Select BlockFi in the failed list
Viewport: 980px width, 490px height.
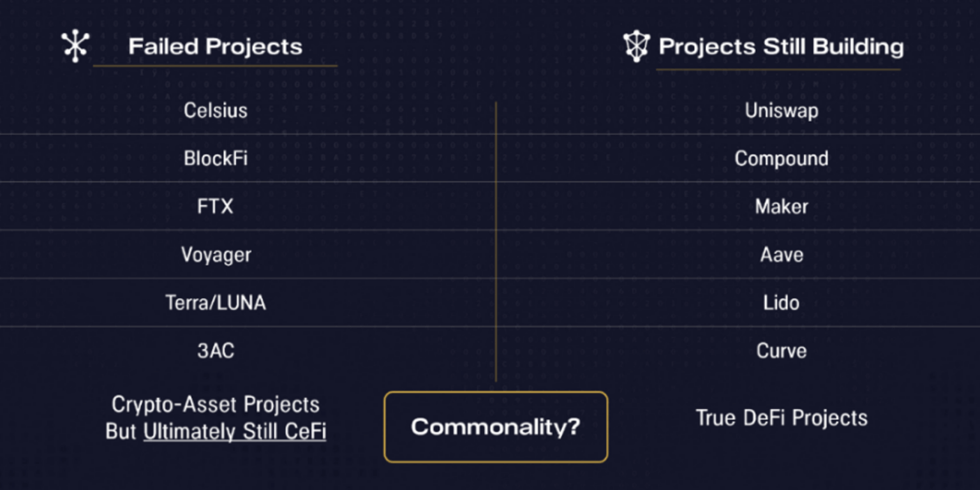(x=216, y=158)
